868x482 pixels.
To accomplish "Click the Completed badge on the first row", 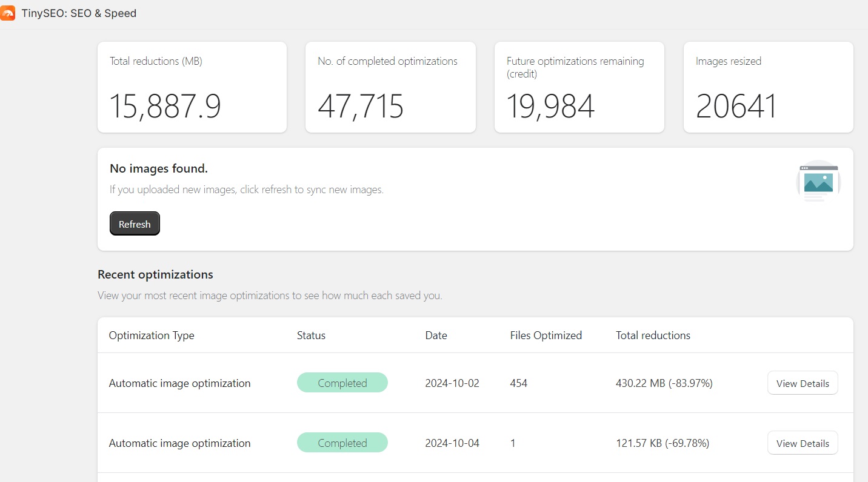I will (342, 383).
